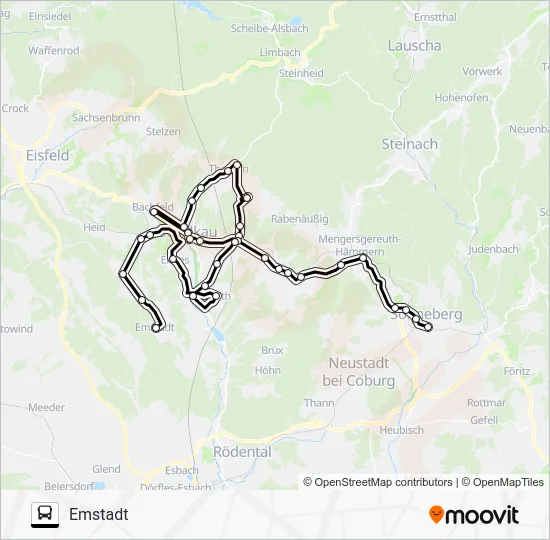Click the Rabenäußig village label
The width and height of the screenshot is (550, 540).
coord(300,219)
